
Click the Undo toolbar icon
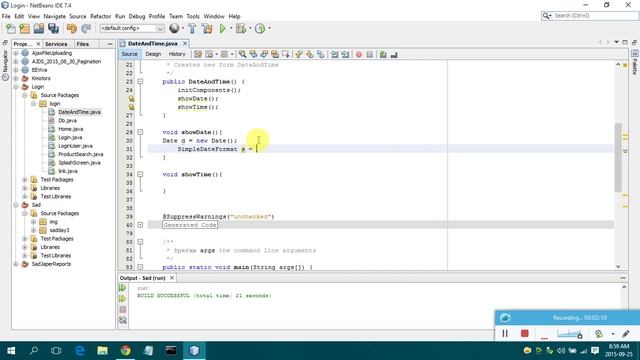pyautogui.click(x=72, y=29)
